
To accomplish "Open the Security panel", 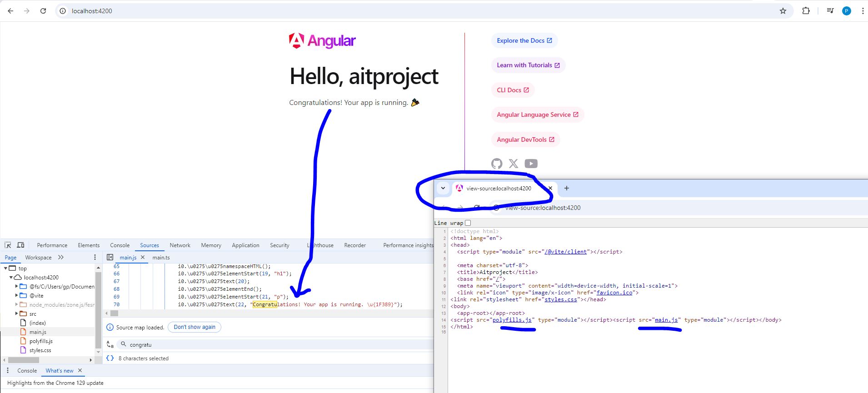I will pyautogui.click(x=279, y=245).
